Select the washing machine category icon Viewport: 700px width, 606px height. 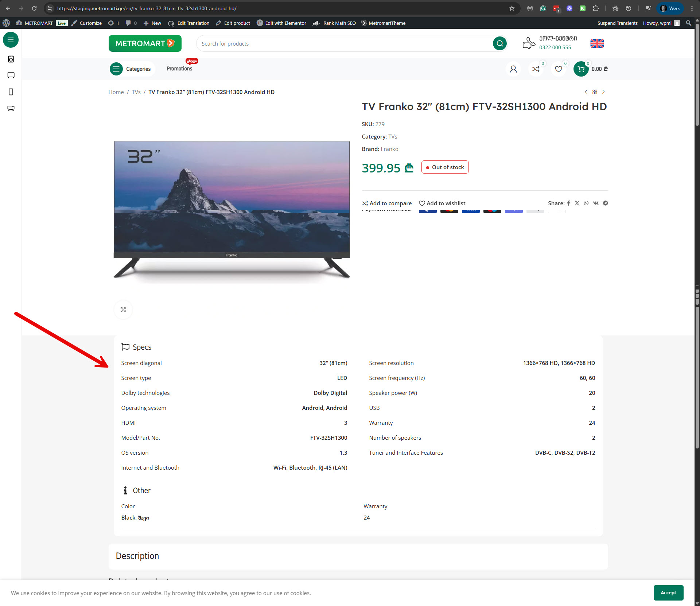[x=11, y=59]
